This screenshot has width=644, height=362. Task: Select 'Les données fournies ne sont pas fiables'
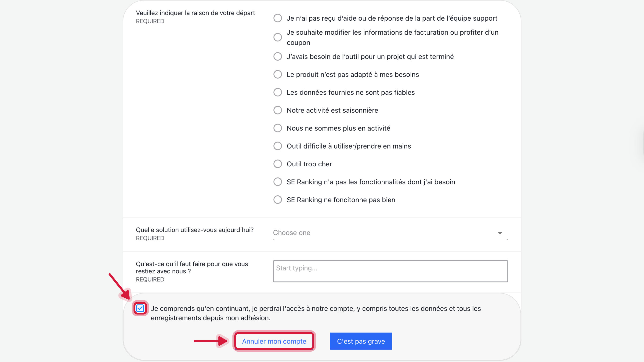coord(278,92)
